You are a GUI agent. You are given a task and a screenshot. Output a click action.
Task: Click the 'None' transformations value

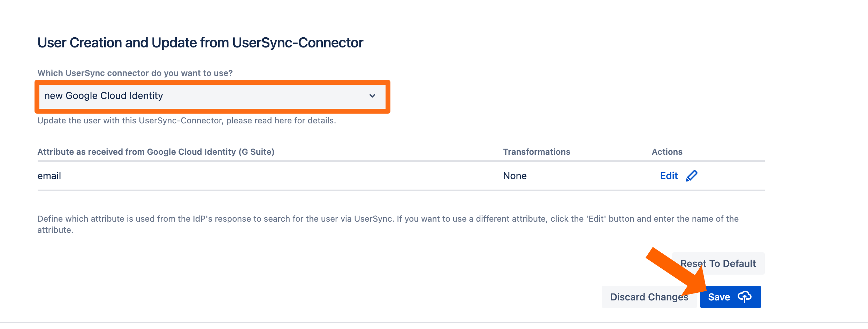tap(515, 176)
